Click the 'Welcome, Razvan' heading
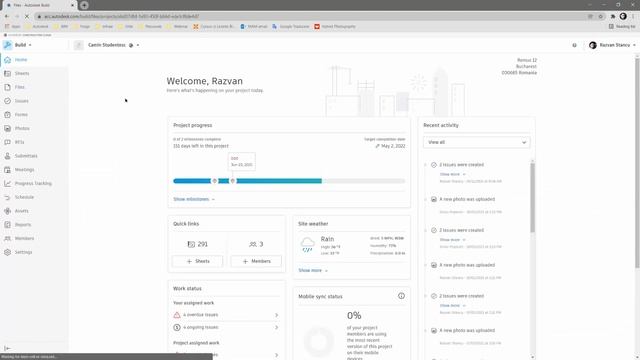Screen dimensions: 640x360 [x=204, y=81]
